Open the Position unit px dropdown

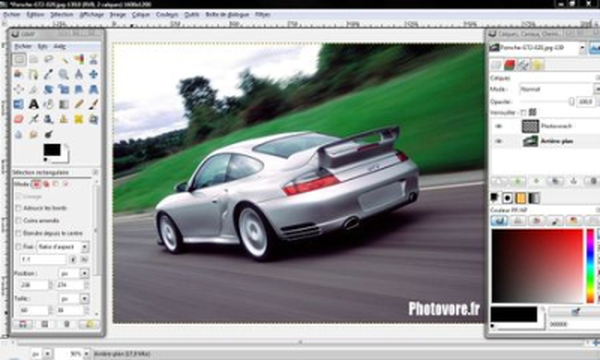tap(73, 273)
